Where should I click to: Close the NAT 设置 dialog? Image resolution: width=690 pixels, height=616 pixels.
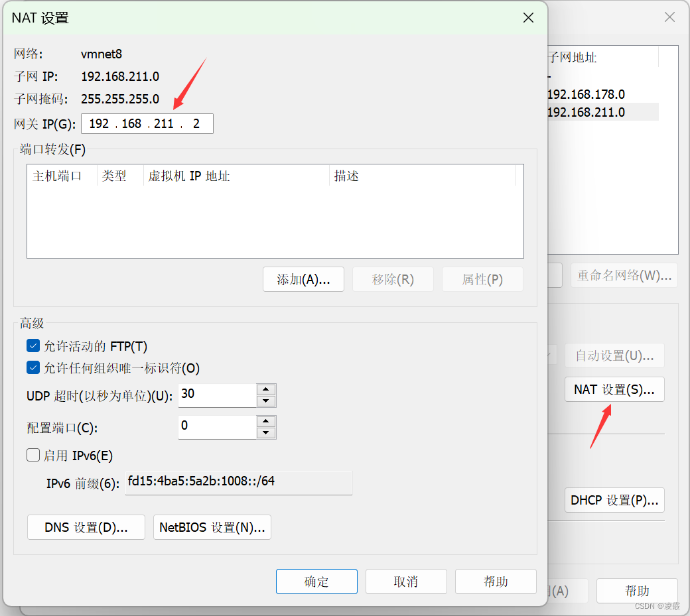coord(528,18)
